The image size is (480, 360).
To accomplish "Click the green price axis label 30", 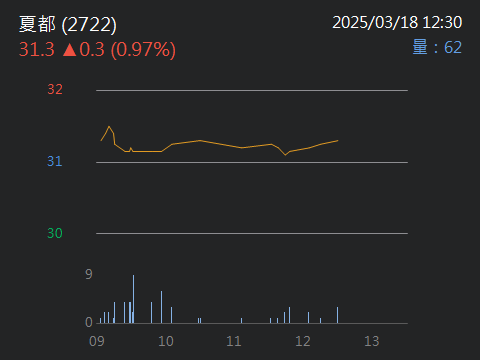I will (x=55, y=233).
